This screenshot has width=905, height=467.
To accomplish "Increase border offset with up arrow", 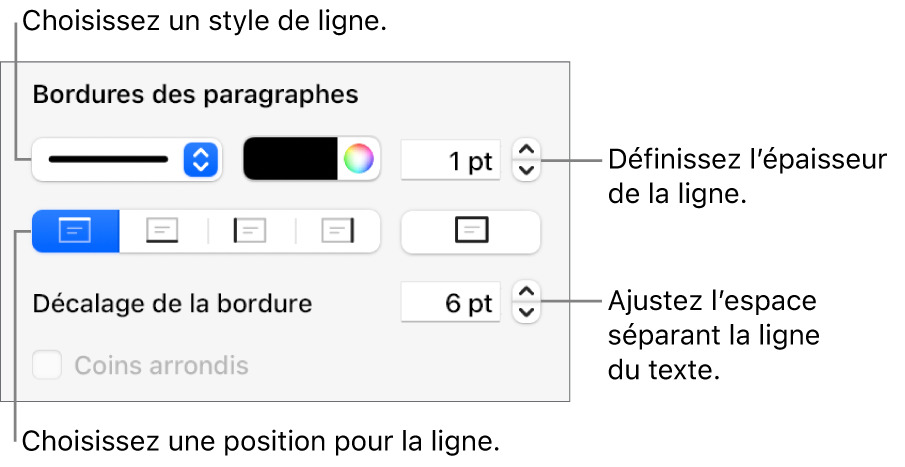I will click(526, 293).
